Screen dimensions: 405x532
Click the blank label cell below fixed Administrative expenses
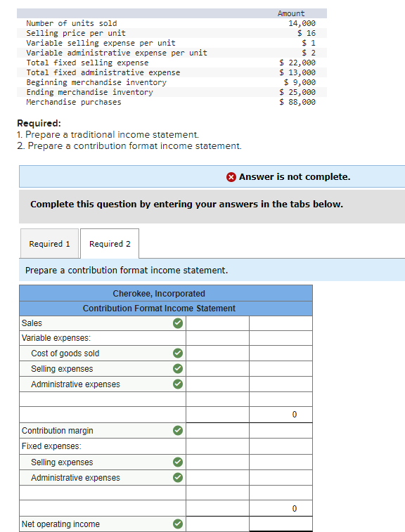point(103,493)
